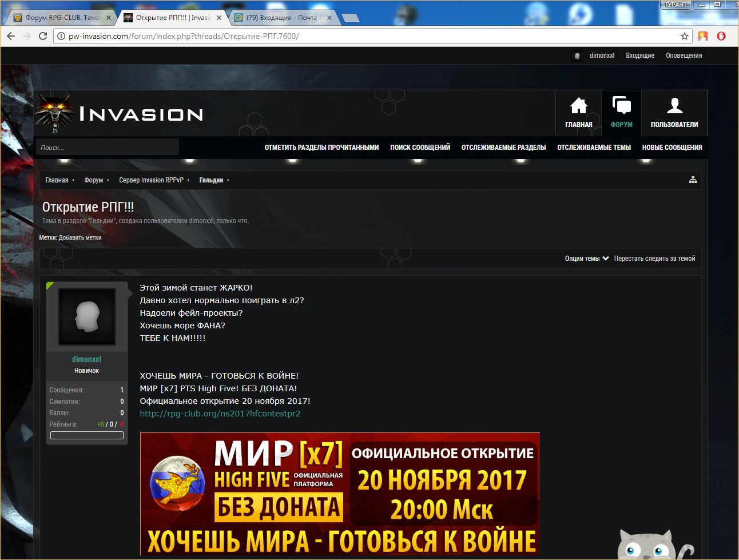Click the sitemap icon in the breadcrumb bar
739x560 pixels.
[693, 180]
